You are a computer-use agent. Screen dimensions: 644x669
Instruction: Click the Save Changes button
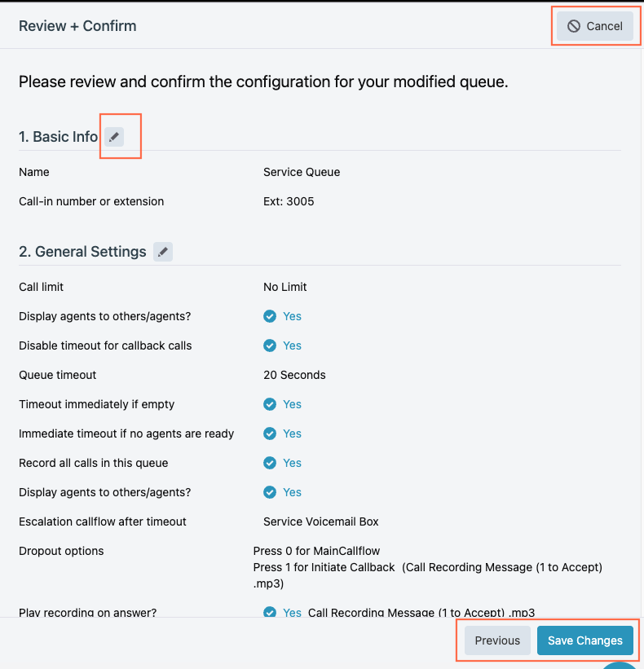tap(584, 640)
